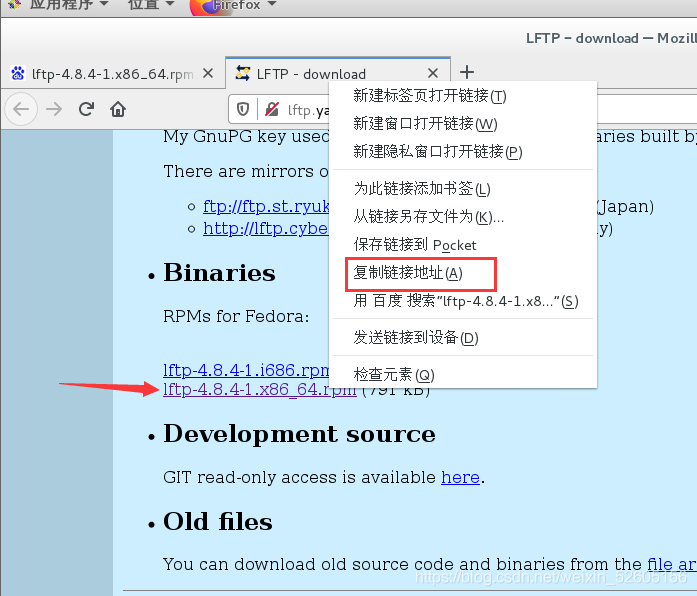
Task: Click the insecure connection lock icon
Action: pos(272,109)
